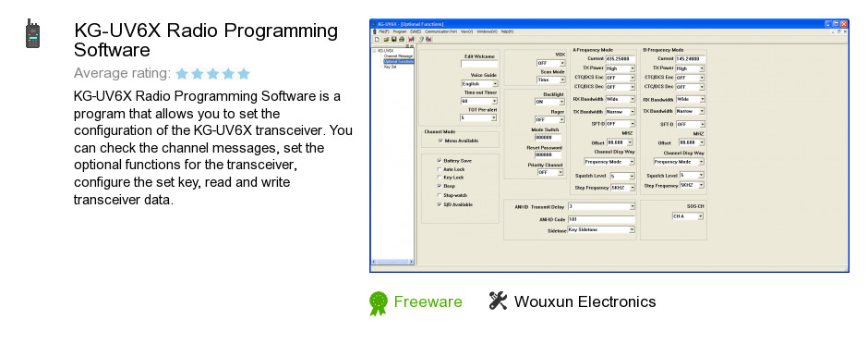Click the Reset Password field
Screen dimensions: 868x344
point(548,155)
